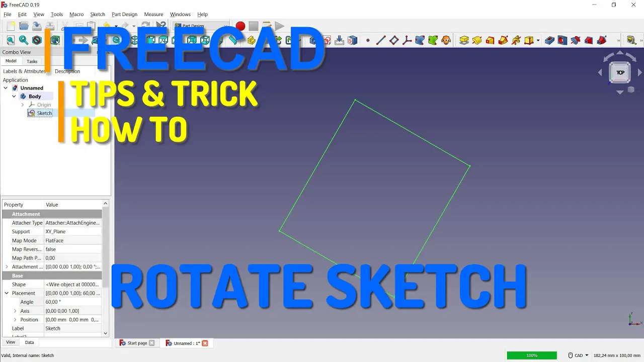The width and height of the screenshot is (644, 362).
Task: Collapse the Body tree node
Action: click(14, 97)
